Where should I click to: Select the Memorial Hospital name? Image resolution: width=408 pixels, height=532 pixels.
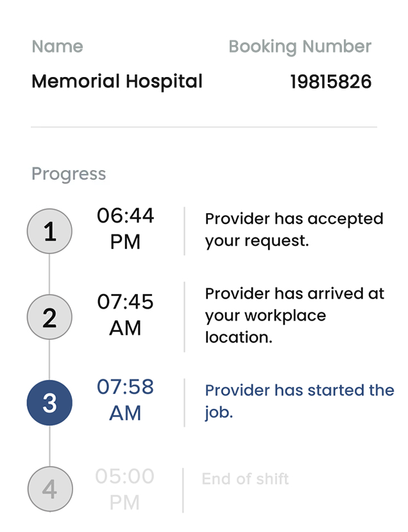tap(117, 82)
